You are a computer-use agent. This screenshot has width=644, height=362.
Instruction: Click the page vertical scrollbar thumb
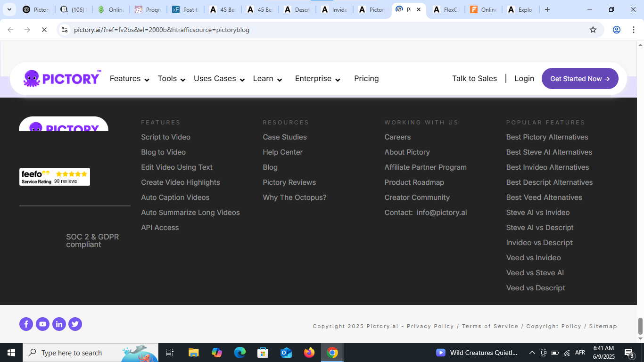[640, 325]
